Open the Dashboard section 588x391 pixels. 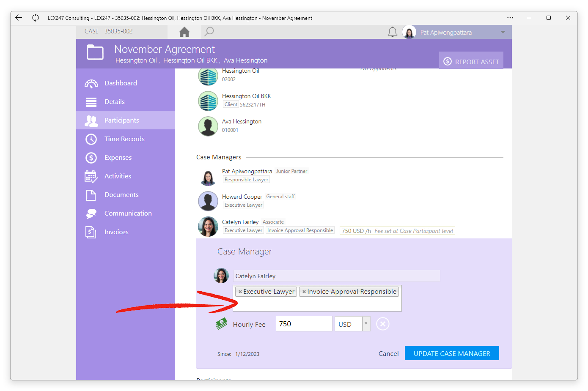[x=126, y=83]
